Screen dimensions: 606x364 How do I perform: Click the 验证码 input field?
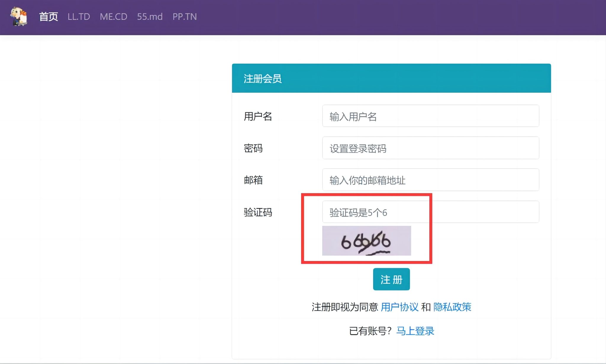(x=431, y=212)
